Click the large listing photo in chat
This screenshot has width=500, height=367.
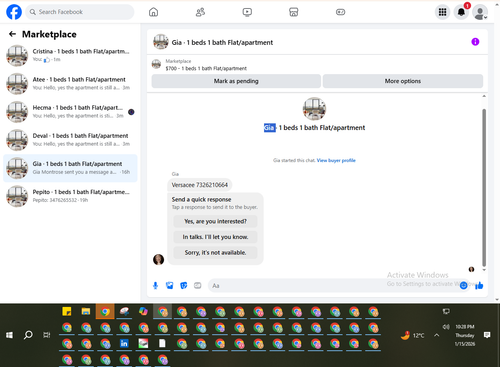(x=314, y=109)
